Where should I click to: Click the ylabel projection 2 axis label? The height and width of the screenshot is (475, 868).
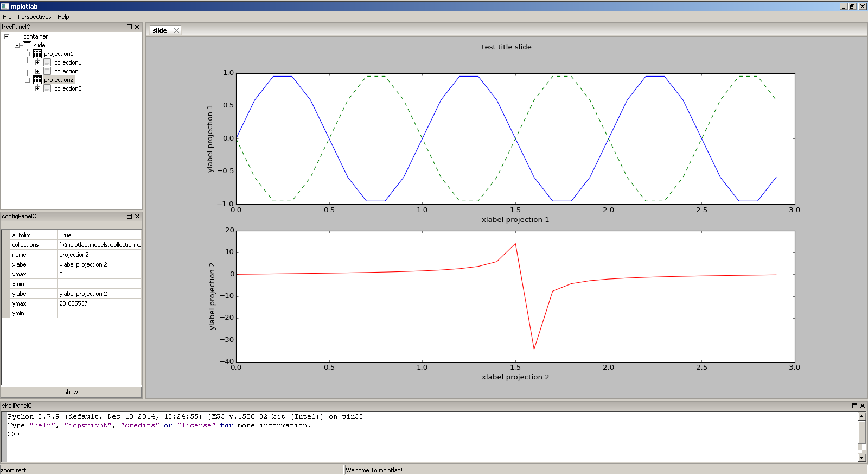coord(212,296)
